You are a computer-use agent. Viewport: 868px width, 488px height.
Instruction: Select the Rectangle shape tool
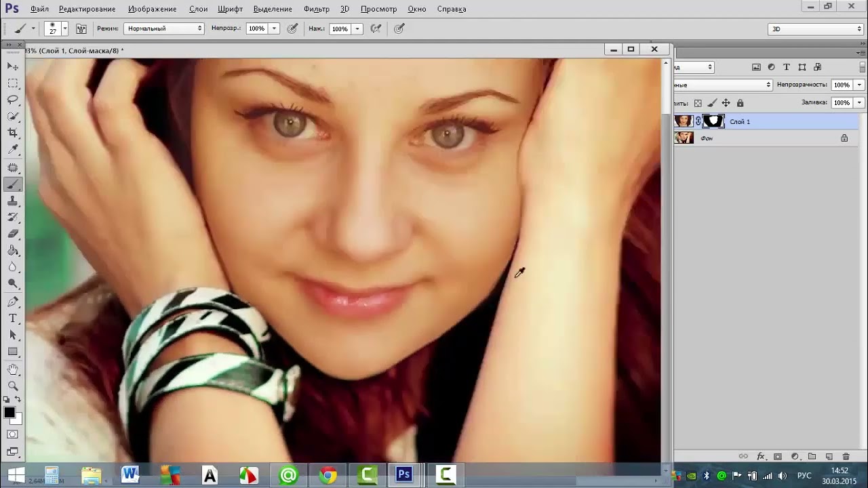coord(13,352)
